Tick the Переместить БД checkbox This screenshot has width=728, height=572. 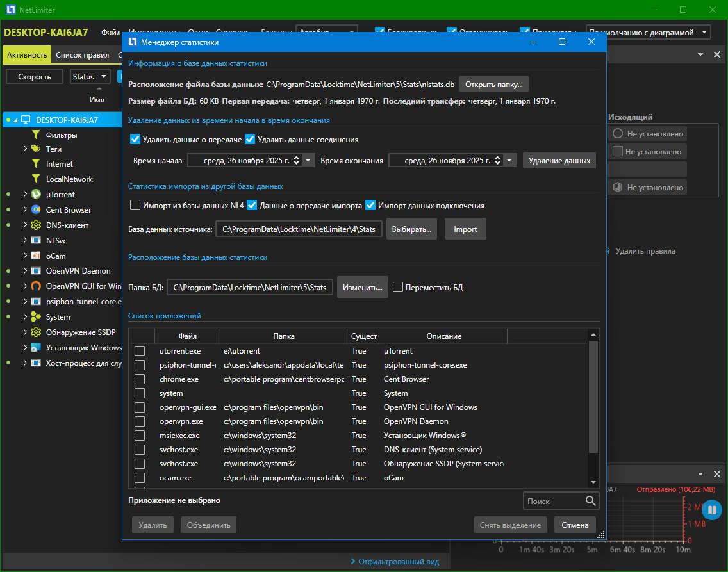[x=398, y=288]
